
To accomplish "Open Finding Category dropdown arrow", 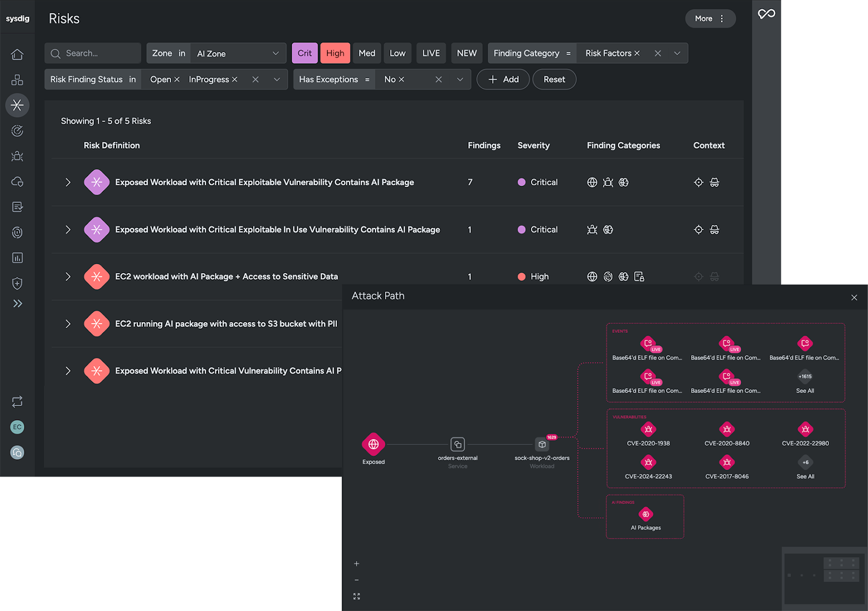I will click(677, 53).
